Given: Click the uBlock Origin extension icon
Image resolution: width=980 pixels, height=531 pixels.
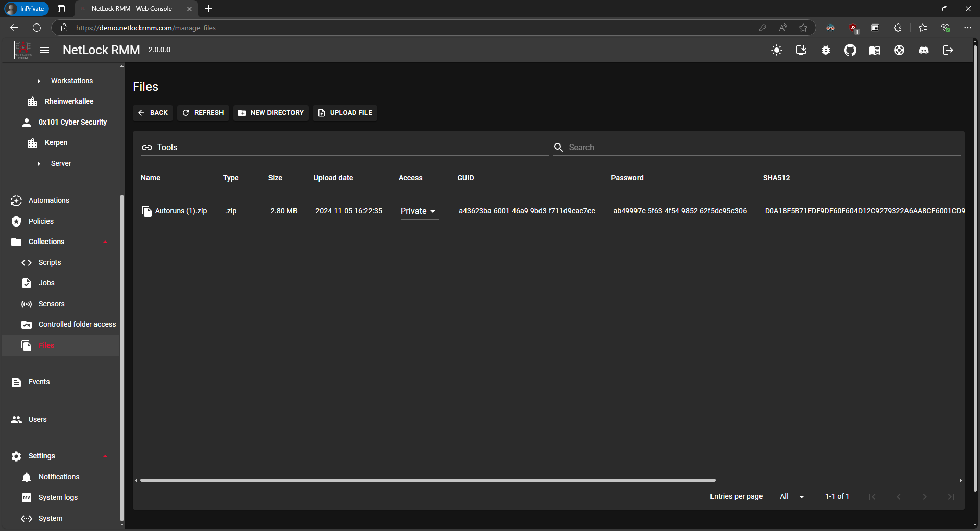Looking at the screenshot, I should click(853, 28).
